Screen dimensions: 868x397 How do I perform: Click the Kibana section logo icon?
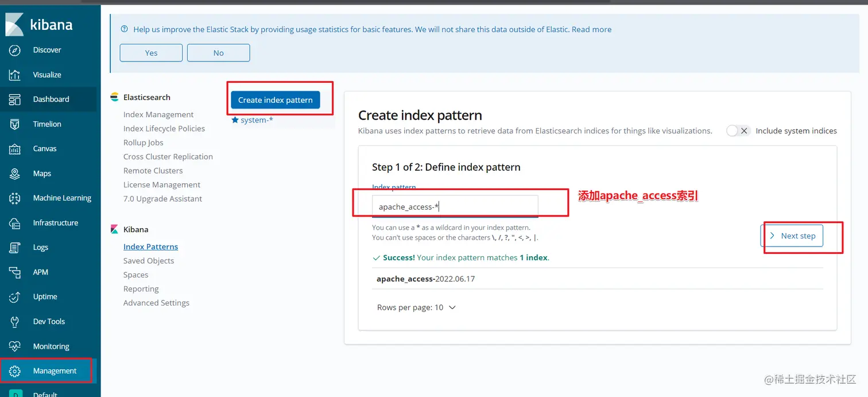pos(114,229)
